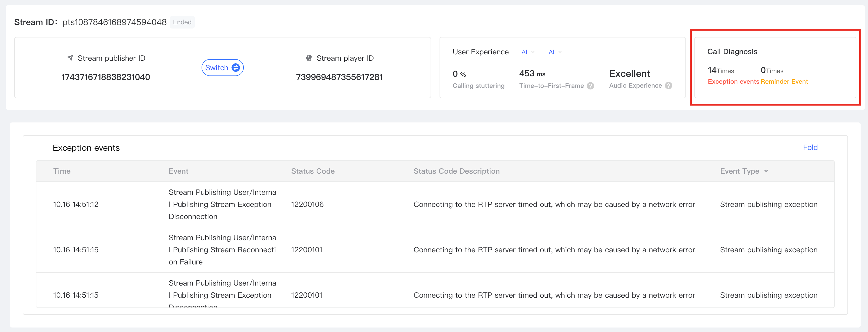Click status code 12200106 cell
This screenshot has height=332, width=868.
point(307,204)
